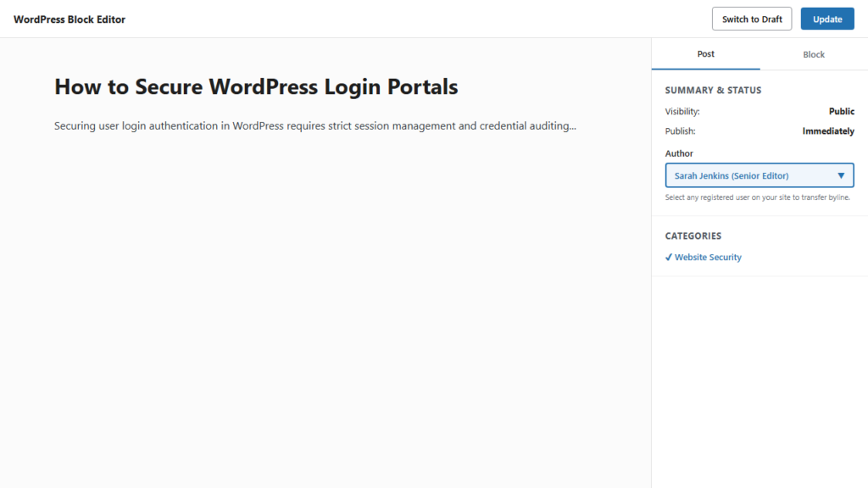Click the Categories section heading
The width and height of the screenshot is (868, 488).
click(693, 236)
